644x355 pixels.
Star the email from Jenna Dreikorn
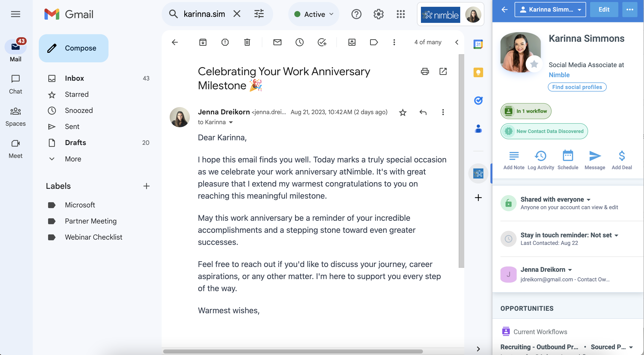tap(403, 112)
